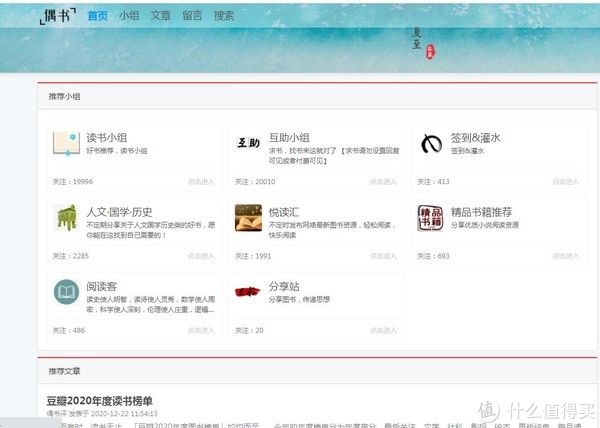Open the 签到&灌水 group title
Screen dimensions: 600x428
pyautogui.click(x=476, y=137)
